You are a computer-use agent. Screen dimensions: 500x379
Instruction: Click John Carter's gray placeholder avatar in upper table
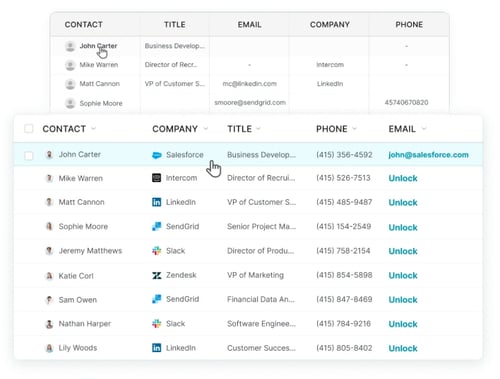point(70,46)
